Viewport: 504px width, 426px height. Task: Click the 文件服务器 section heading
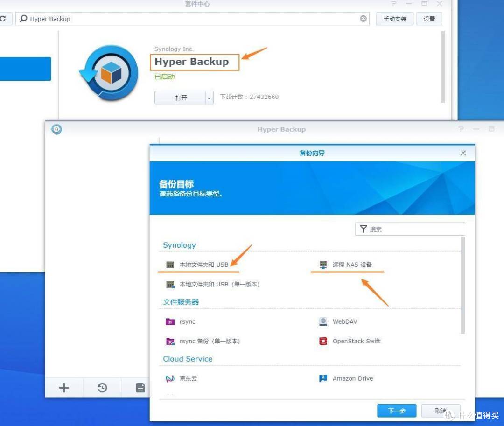pos(181,302)
